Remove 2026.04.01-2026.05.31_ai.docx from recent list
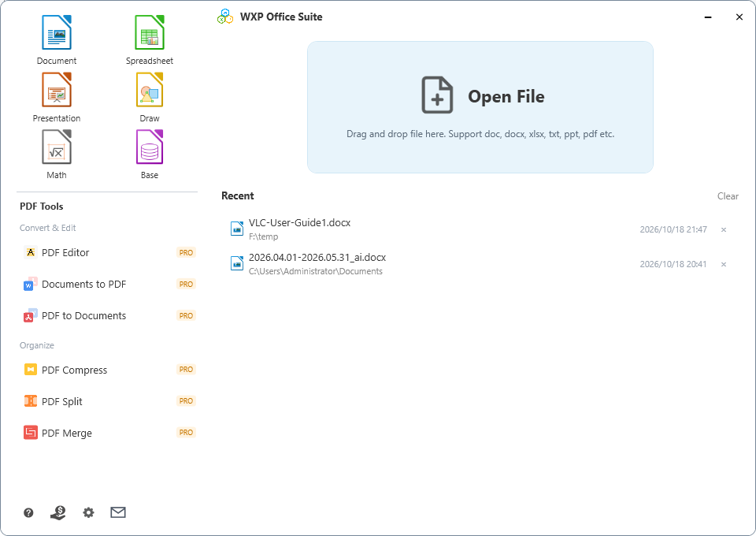Image resolution: width=756 pixels, height=536 pixels. pos(723,264)
